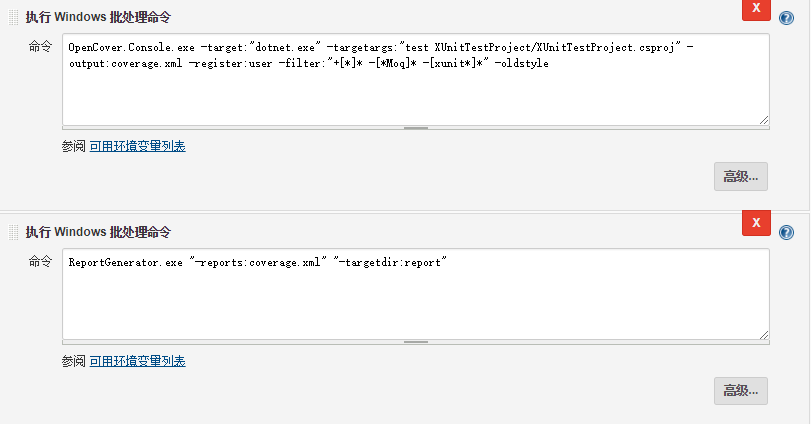Click drag handle of ReportGenerator build step
Viewport: 811px width, 424px height.
(x=14, y=232)
